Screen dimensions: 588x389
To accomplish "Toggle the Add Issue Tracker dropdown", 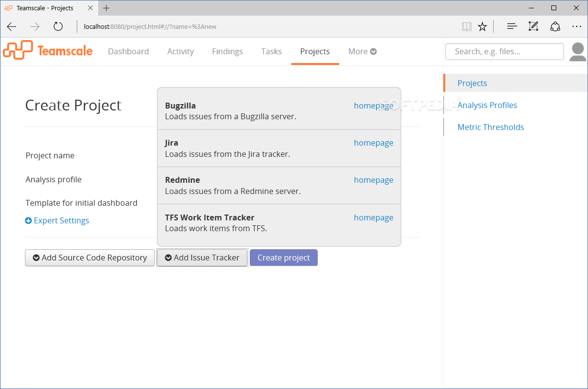I will coord(202,258).
